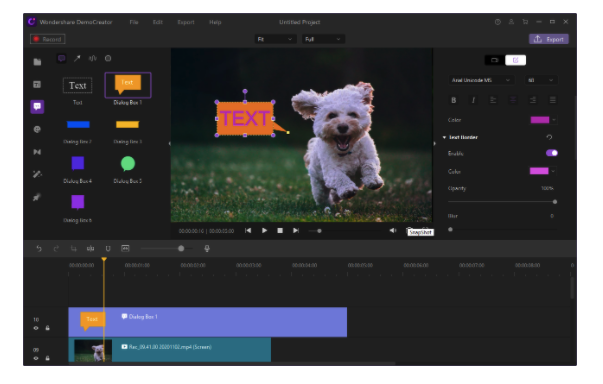Play the video preview
This screenshot has height=384, width=603.
tap(264, 231)
